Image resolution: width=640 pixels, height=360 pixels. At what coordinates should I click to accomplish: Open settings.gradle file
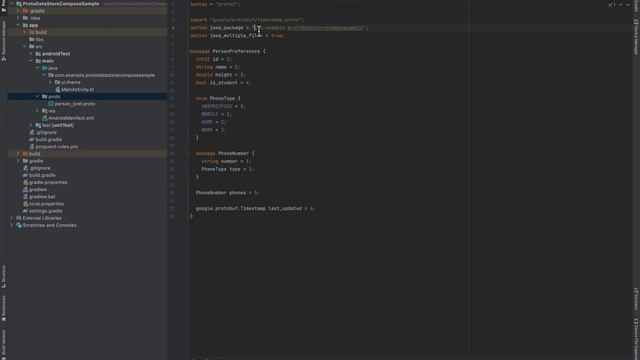tap(46, 211)
